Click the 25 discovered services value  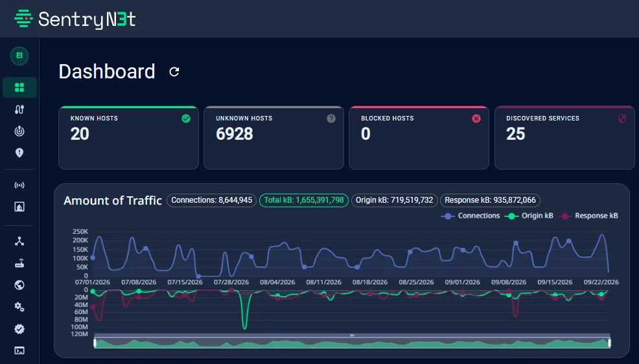click(x=515, y=134)
